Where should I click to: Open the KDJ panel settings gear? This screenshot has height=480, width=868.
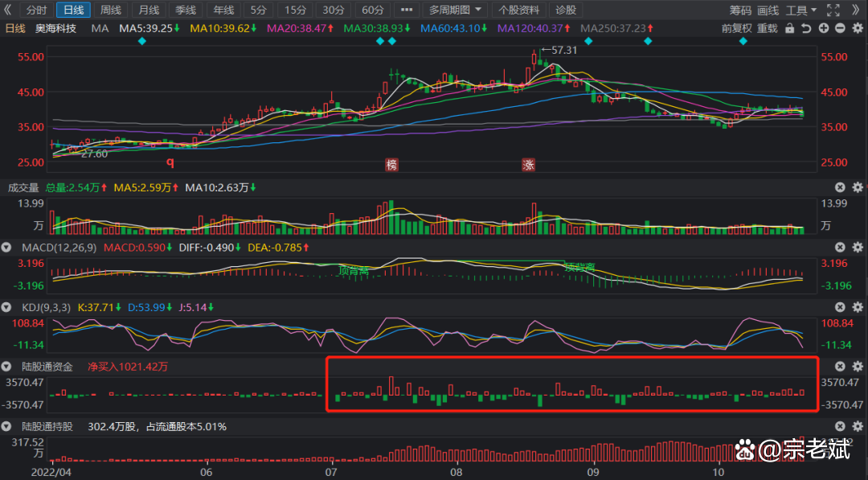(858, 307)
